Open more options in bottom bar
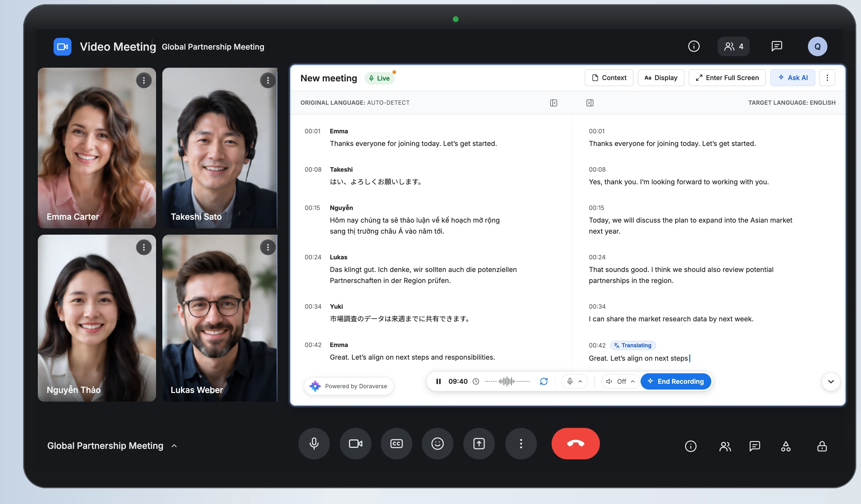Viewport: 861px width, 504px height. pyautogui.click(x=521, y=444)
